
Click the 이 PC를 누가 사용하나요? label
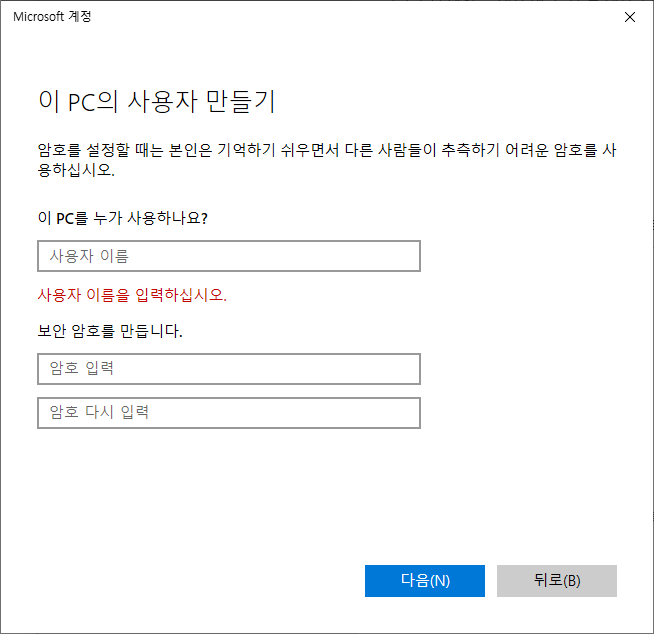[123, 218]
